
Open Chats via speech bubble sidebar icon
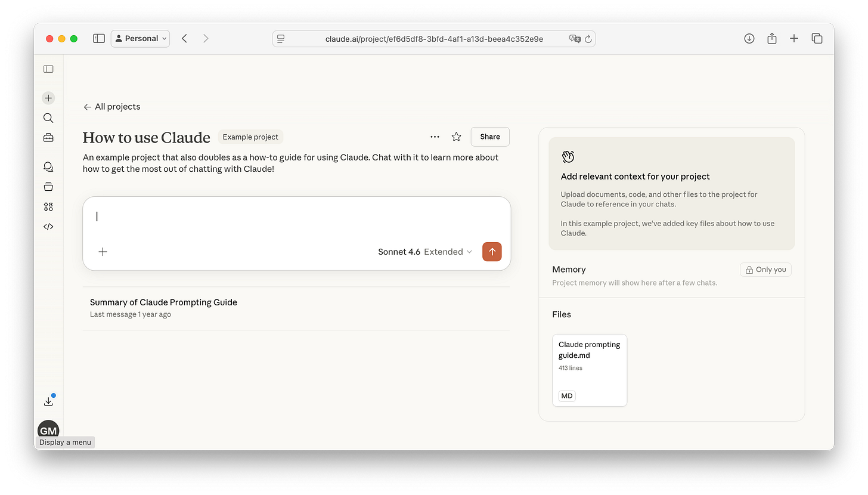click(x=48, y=167)
